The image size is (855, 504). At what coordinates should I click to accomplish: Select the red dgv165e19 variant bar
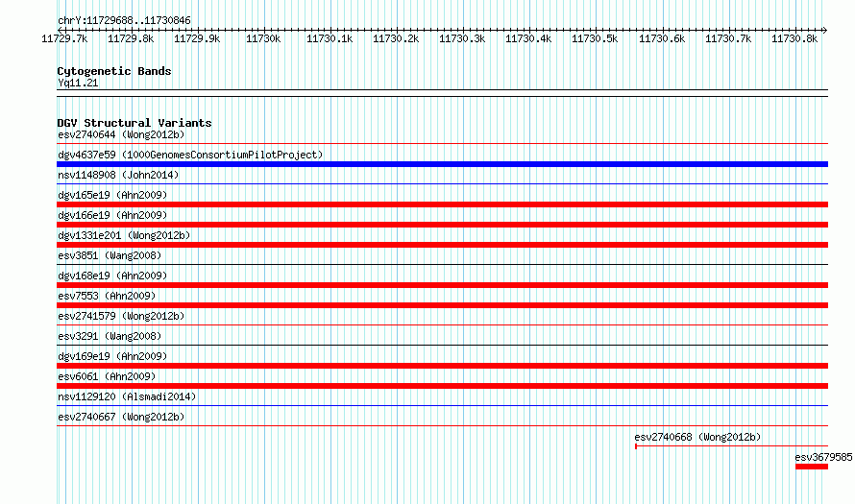coord(442,204)
